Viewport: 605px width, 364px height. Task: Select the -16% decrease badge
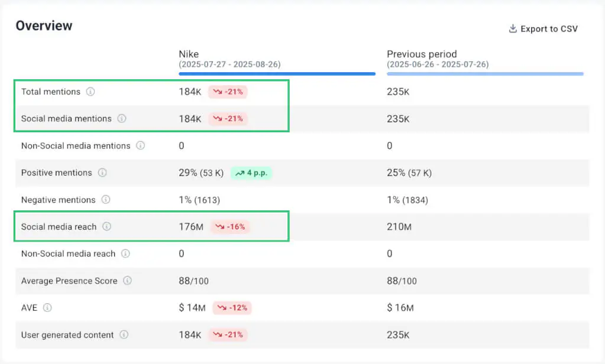pos(230,227)
